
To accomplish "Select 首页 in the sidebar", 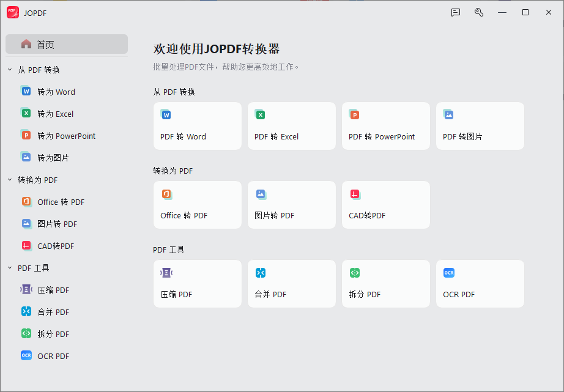I will coord(67,44).
